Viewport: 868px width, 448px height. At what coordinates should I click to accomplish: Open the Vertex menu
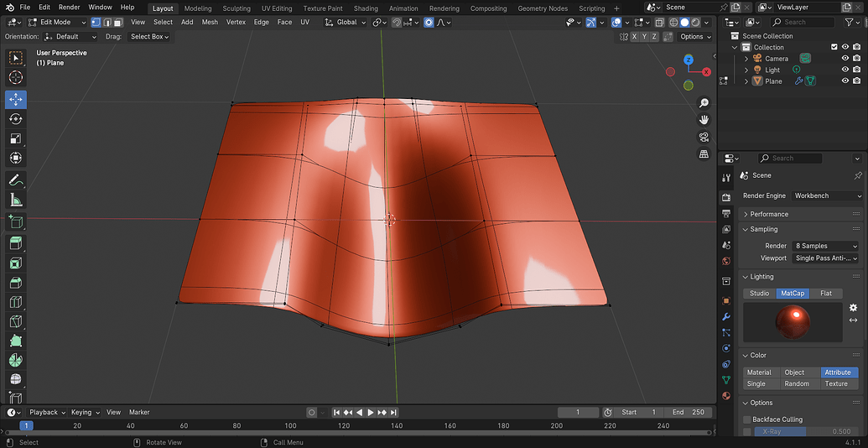point(236,22)
